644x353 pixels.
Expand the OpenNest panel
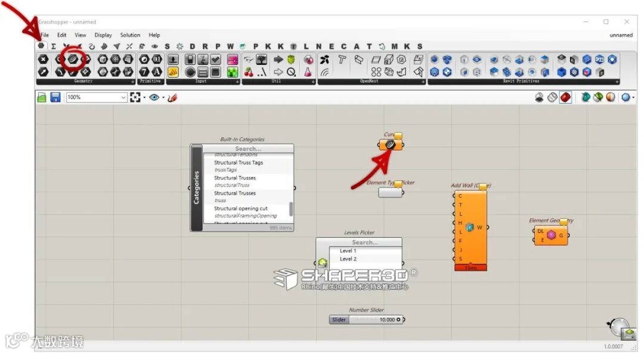point(423,82)
